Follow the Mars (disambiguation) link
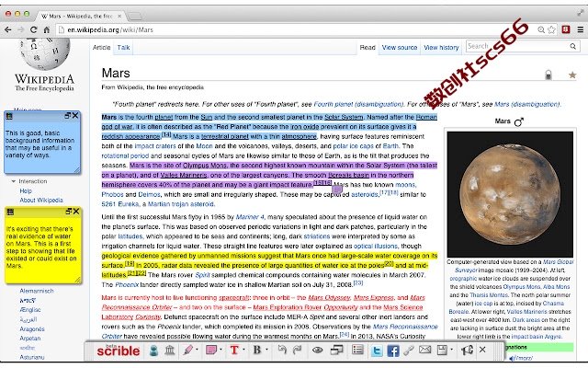This screenshot has height=368, width=588. point(527,104)
